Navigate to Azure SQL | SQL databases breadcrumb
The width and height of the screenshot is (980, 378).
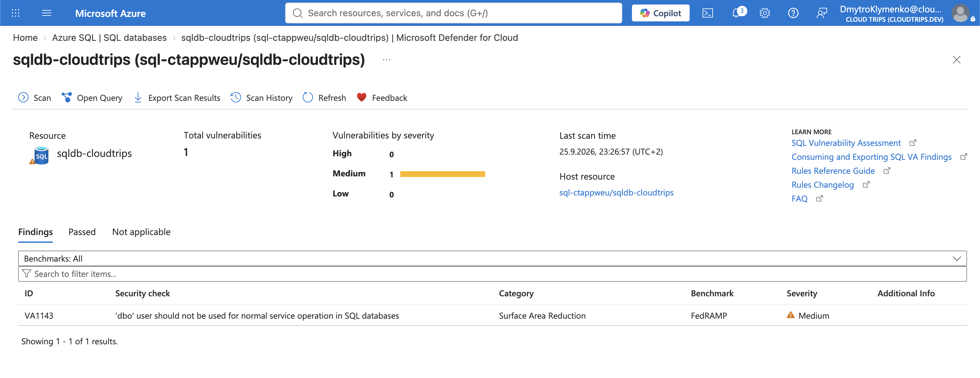point(109,38)
